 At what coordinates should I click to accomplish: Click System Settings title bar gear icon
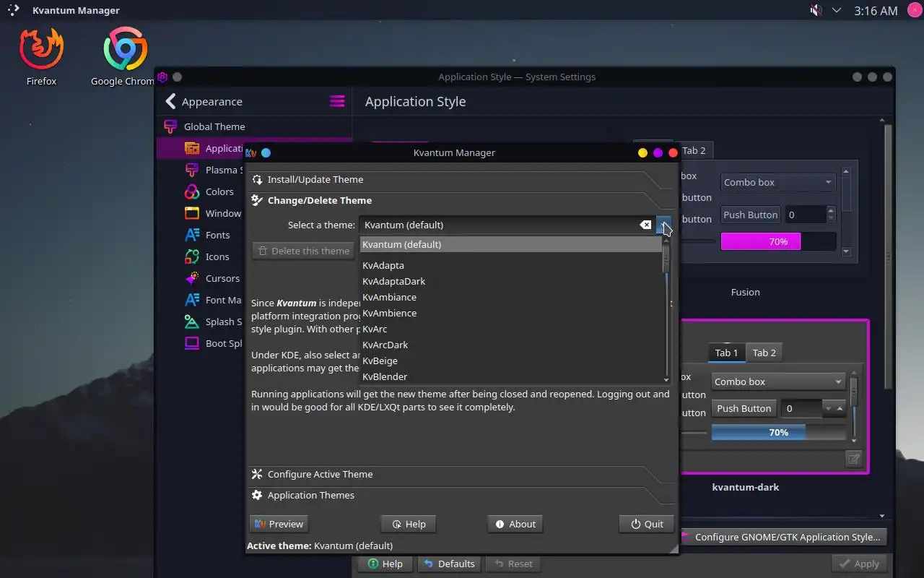pos(162,77)
